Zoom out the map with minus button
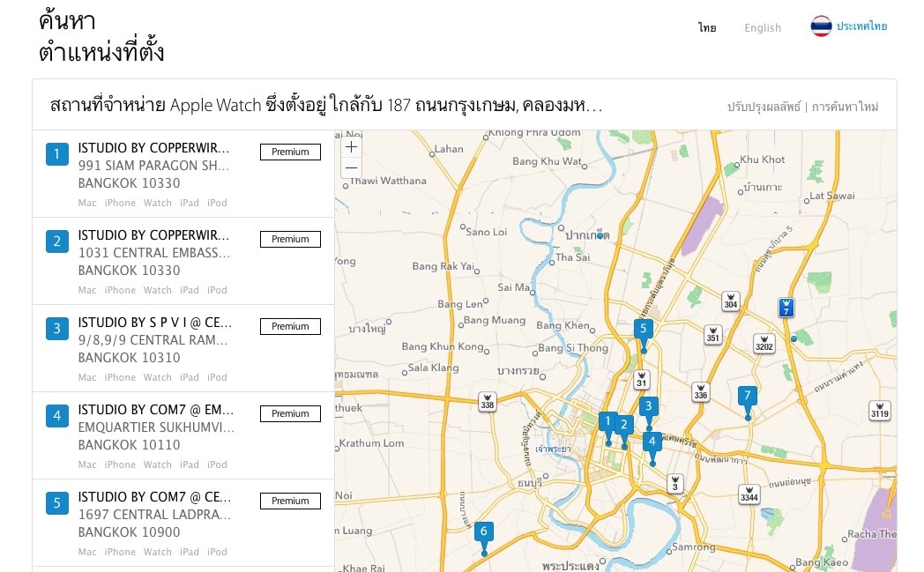Viewport: 924px width, 572px height. point(351,167)
